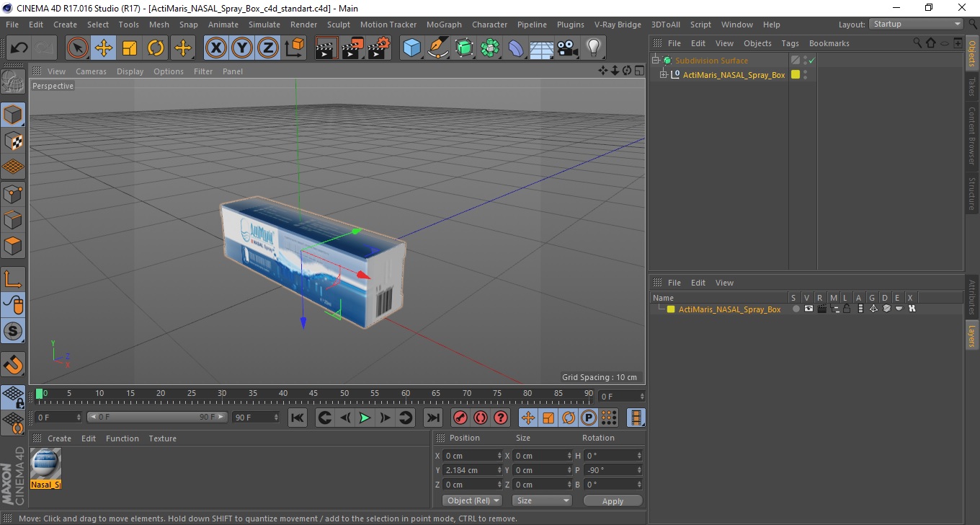Open the Size mode dropdown
Image resolution: width=980 pixels, height=525 pixels.
(542, 500)
